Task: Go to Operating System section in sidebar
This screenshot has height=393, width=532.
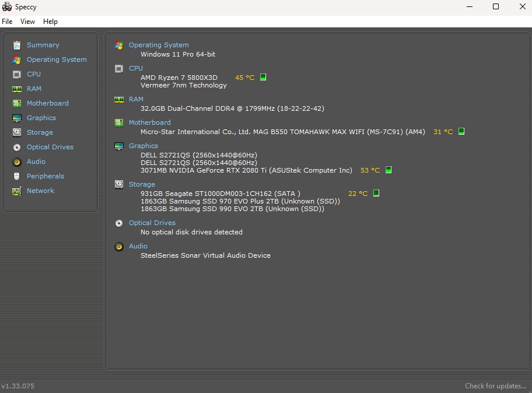Action: pos(57,59)
